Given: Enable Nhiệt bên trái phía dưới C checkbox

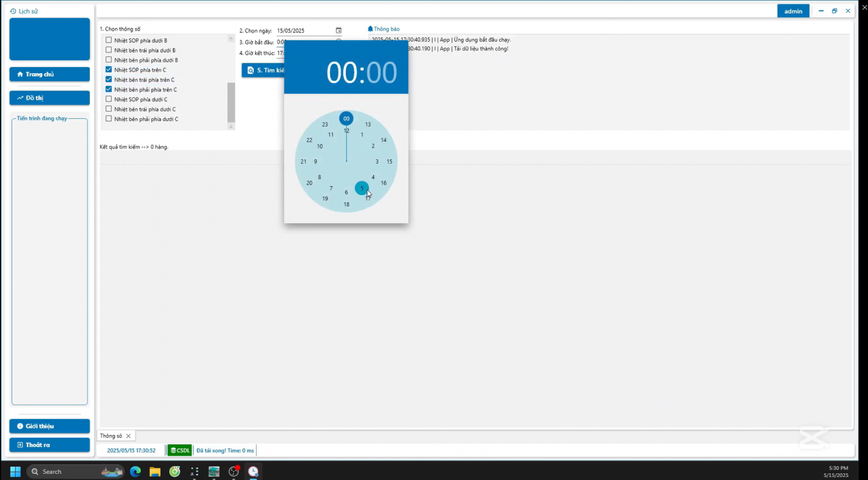Looking at the screenshot, I should [108, 109].
